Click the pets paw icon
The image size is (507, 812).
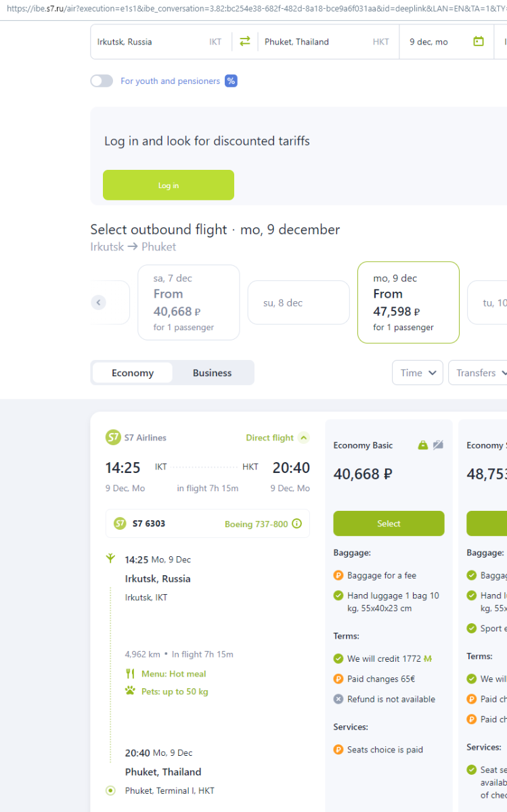pyautogui.click(x=130, y=692)
